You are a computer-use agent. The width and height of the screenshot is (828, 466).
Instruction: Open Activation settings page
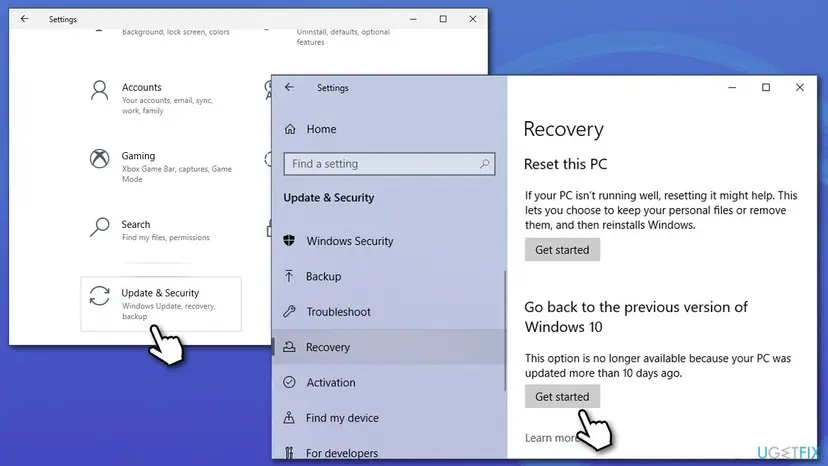(331, 383)
